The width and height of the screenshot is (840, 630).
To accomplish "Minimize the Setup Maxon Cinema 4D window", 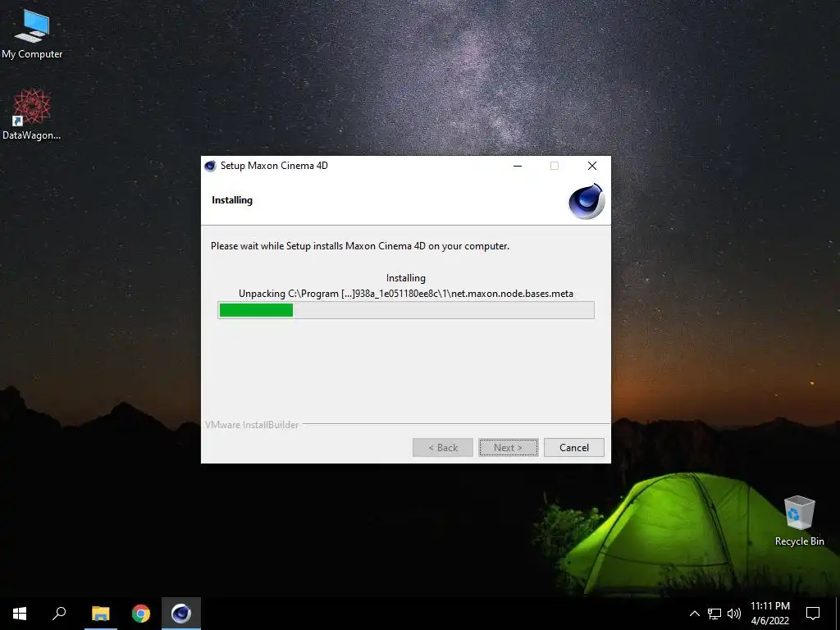I will pyautogui.click(x=518, y=166).
